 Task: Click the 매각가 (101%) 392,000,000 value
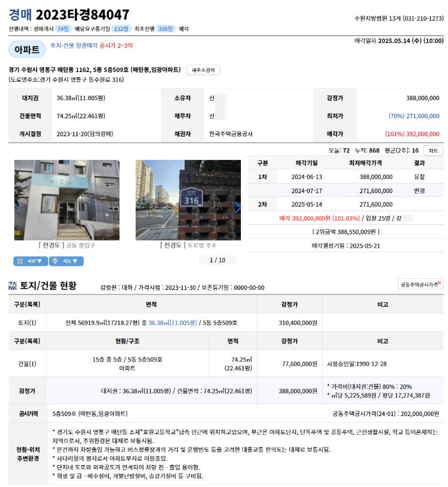click(x=412, y=134)
